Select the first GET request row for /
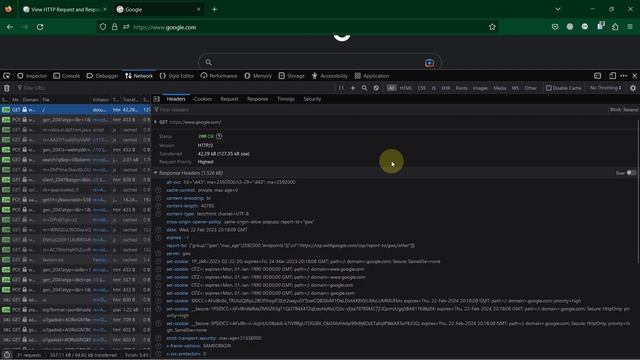 pyautogui.click(x=75, y=109)
